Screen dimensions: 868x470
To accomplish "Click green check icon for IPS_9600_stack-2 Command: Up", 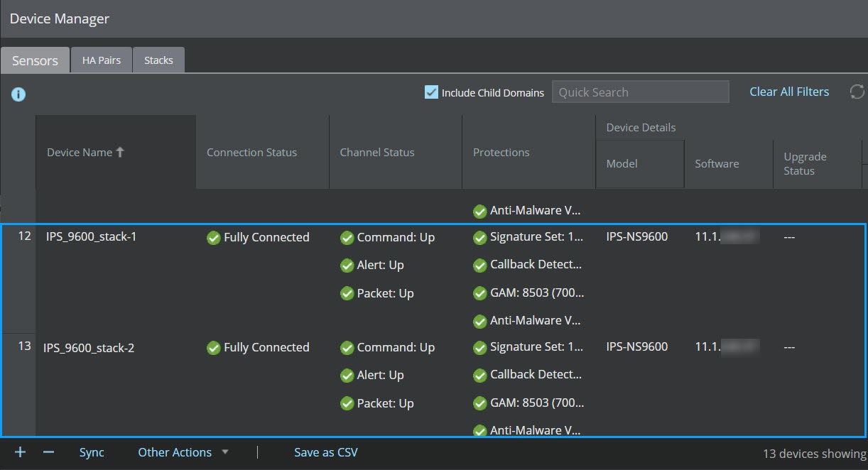I will pyautogui.click(x=347, y=348).
